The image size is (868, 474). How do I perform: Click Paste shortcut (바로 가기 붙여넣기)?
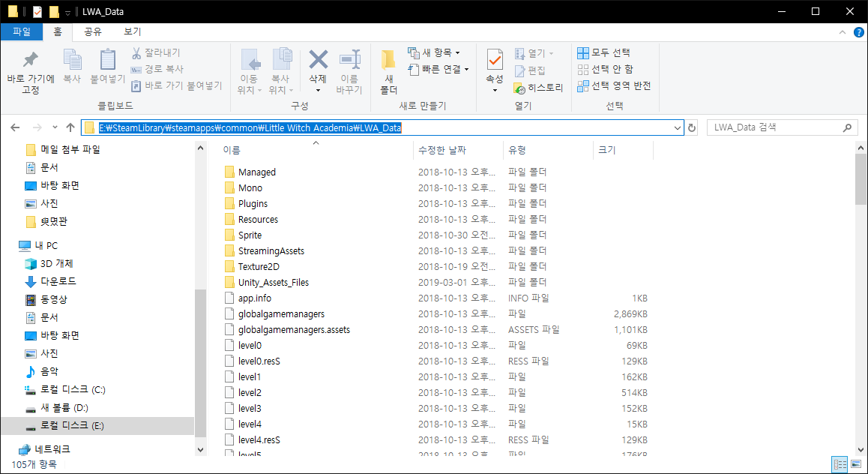point(177,85)
